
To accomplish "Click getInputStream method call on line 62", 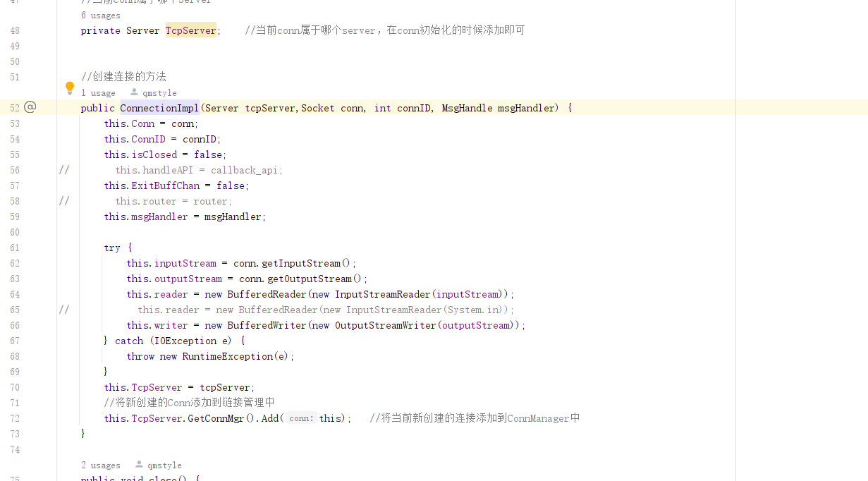I will (x=301, y=263).
